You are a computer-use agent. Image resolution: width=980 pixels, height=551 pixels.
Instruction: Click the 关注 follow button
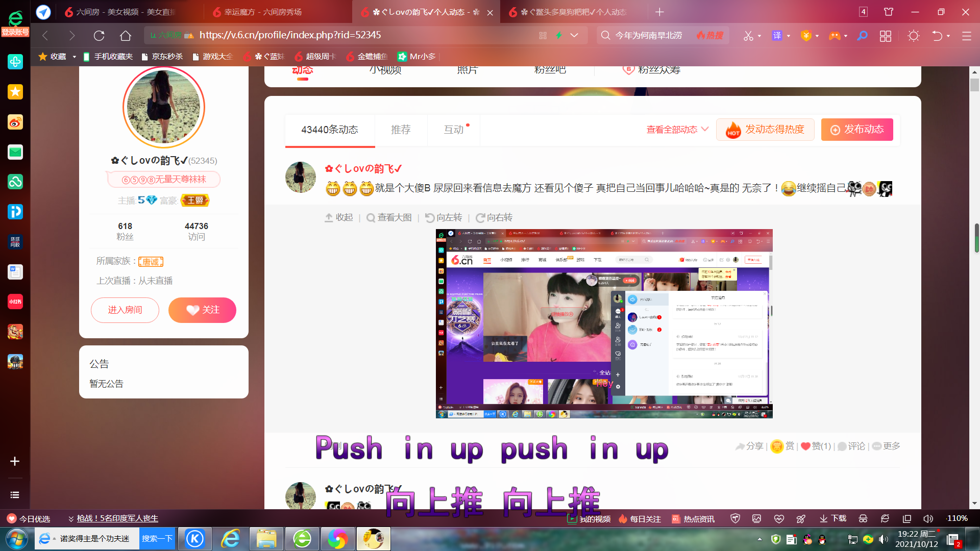click(202, 310)
